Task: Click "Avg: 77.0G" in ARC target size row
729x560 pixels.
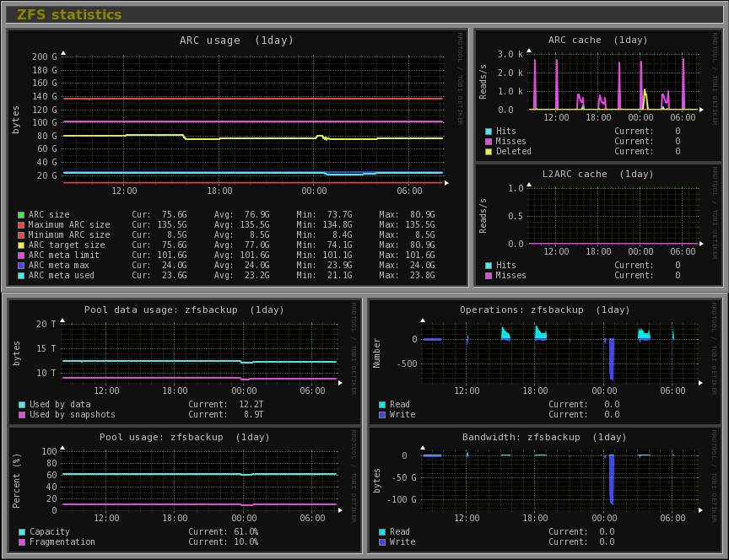Action: (x=242, y=245)
